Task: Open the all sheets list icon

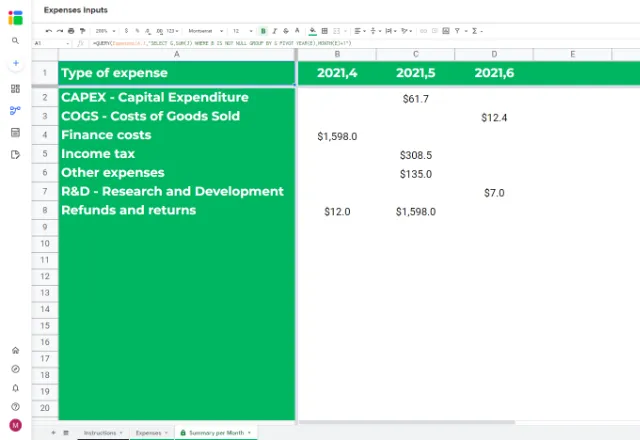Action: (x=66, y=433)
